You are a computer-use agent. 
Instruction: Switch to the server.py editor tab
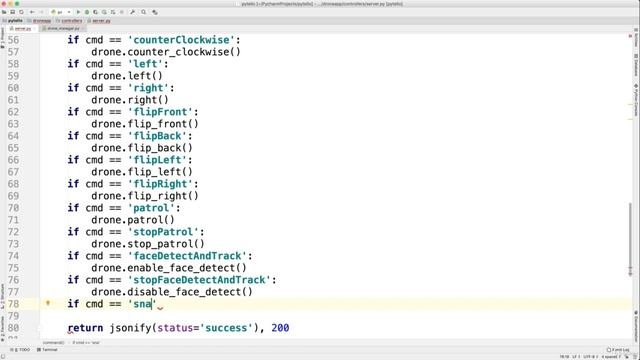tap(23, 29)
